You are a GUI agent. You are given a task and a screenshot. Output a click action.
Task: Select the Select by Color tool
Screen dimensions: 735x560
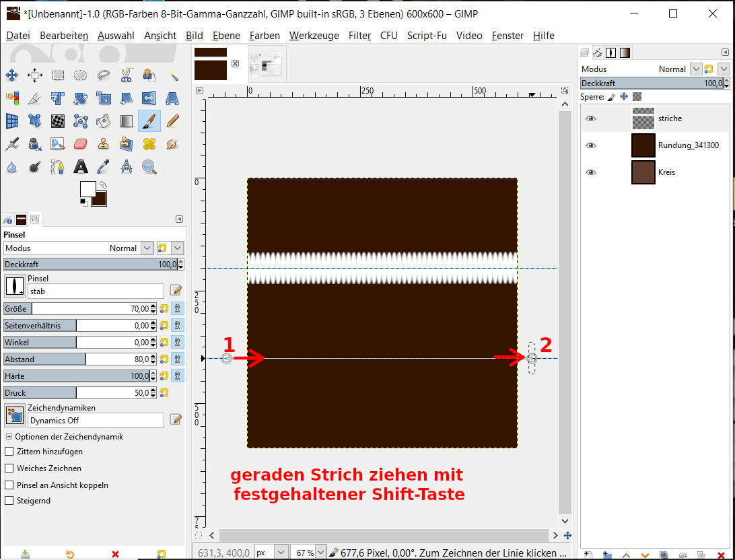pyautogui.click(x=11, y=98)
